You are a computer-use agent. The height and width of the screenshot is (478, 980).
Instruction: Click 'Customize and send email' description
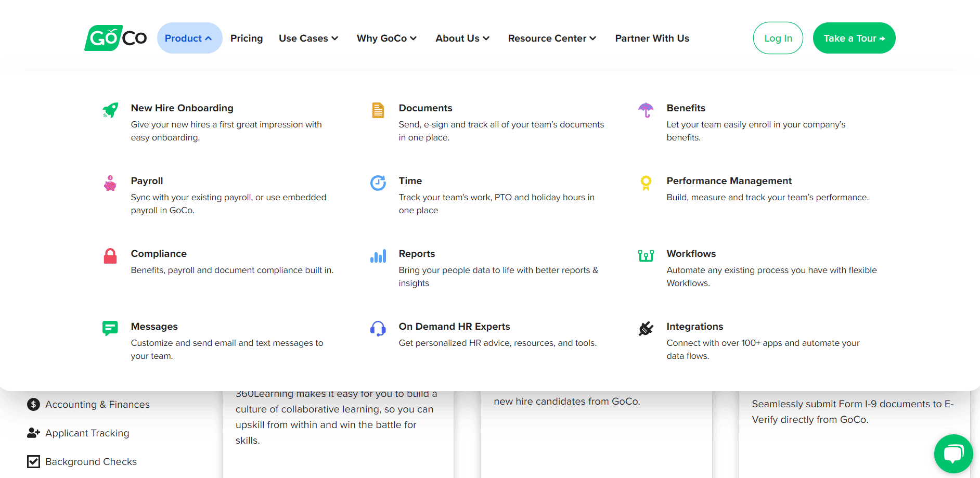point(227,349)
